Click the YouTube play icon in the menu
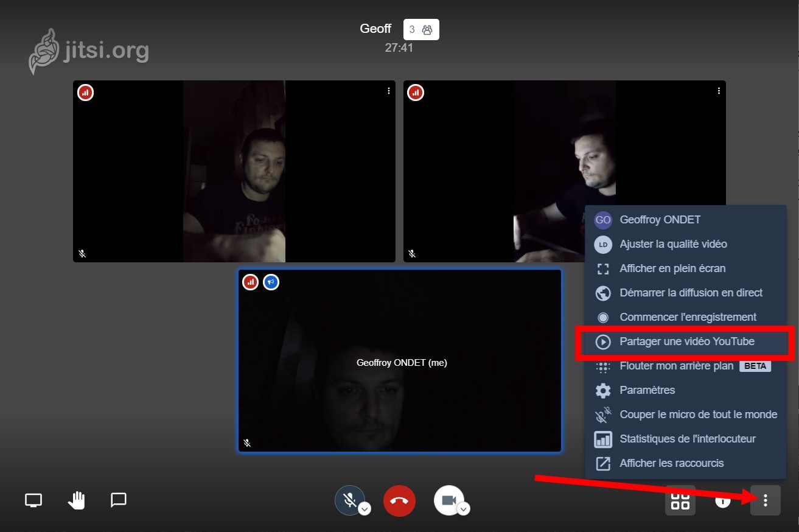 point(602,341)
